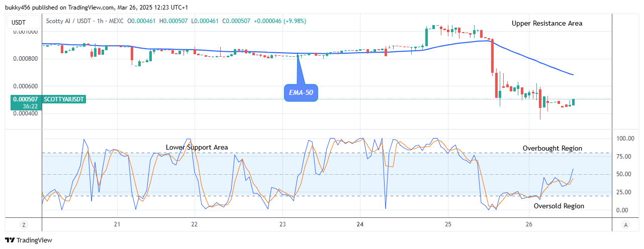Click the 75.00 oscillator scale value
The width and height of the screenshot is (644, 249).
tap(625, 156)
